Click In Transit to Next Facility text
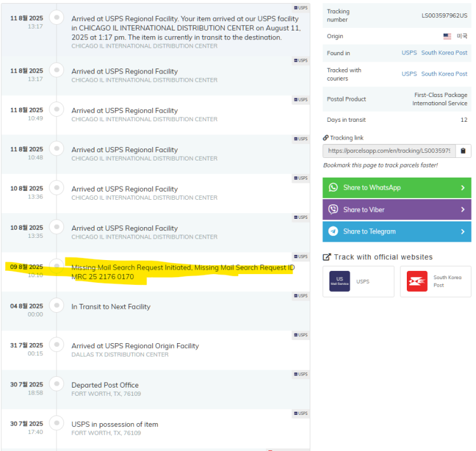The height and width of the screenshot is (451, 476). pos(111,307)
